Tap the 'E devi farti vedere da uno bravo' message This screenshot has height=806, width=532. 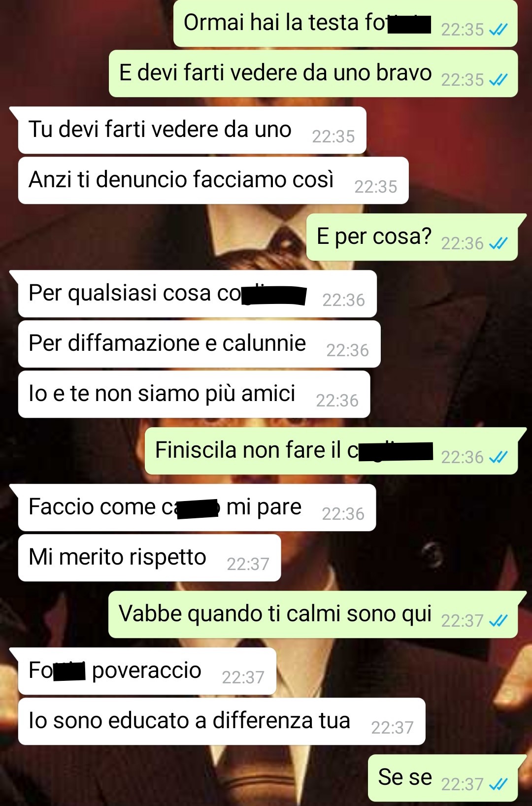tap(313, 73)
